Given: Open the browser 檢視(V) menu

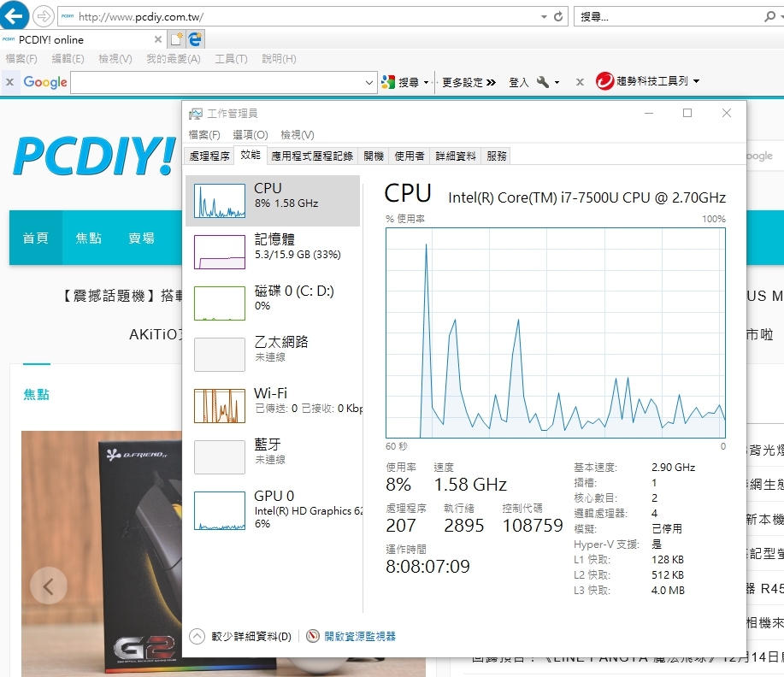Looking at the screenshot, I should (115, 59).
